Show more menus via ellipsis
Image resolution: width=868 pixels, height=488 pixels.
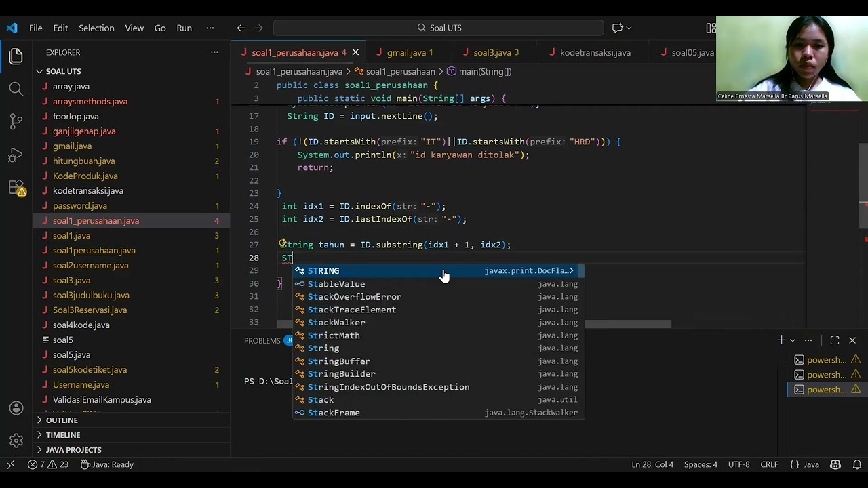(x=210, y=28)
